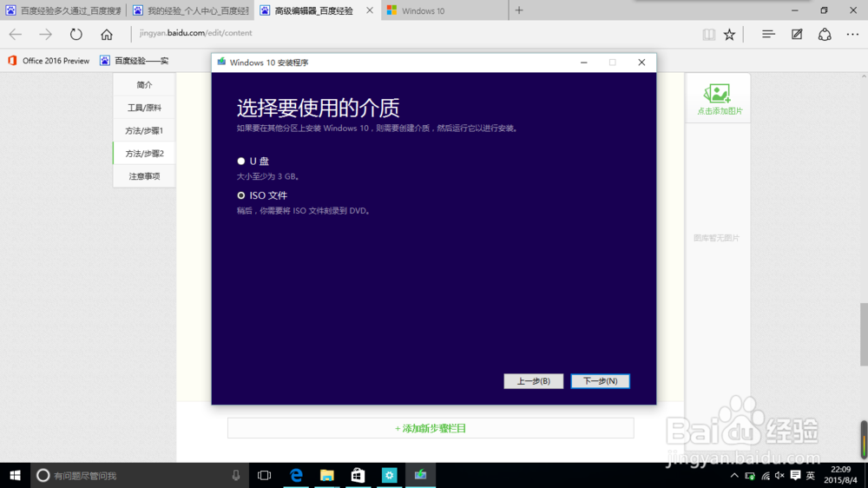Screen dimensions: 868x488
Task: Open the 方法/步骤1 sidebar section
Action: click(x=144, y=131)
